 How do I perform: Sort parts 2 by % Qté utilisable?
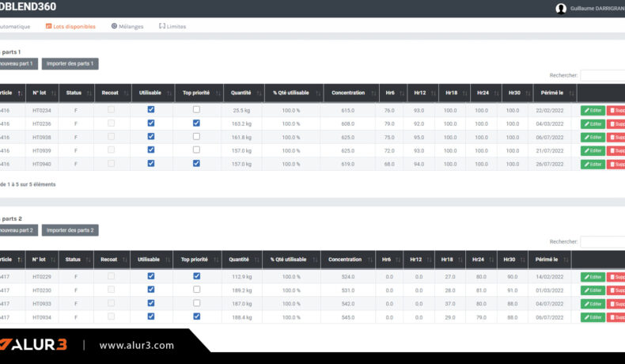(x=291, y=260)
